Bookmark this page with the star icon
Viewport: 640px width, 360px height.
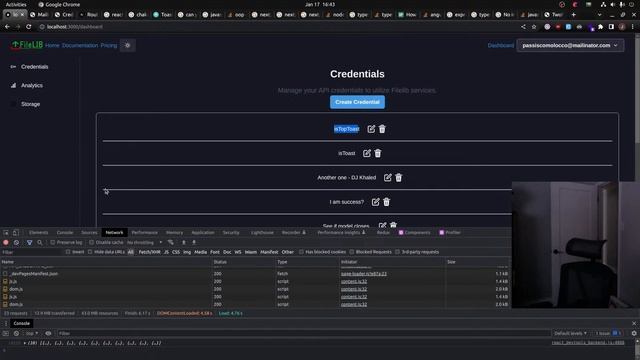click(534, 27)
